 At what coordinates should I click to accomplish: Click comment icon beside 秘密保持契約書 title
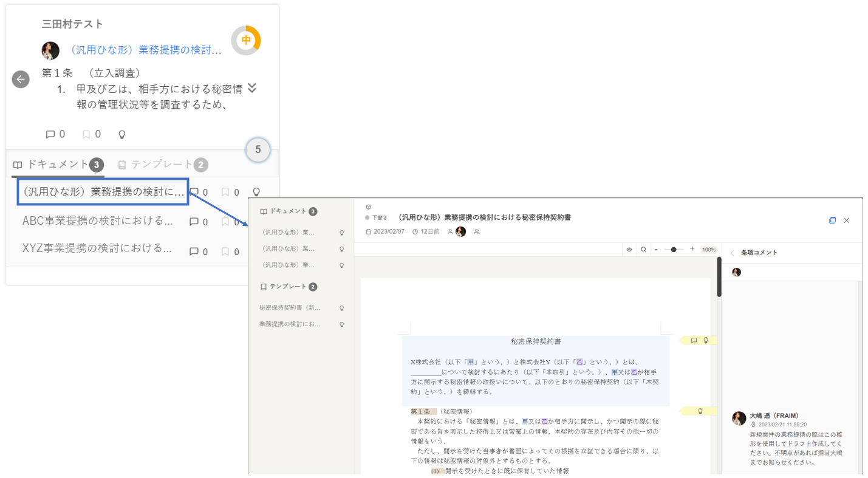click(x=694, y=341)
